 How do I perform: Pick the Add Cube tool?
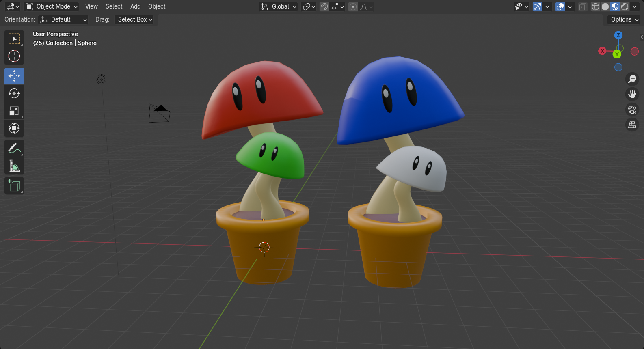[14, 185]
